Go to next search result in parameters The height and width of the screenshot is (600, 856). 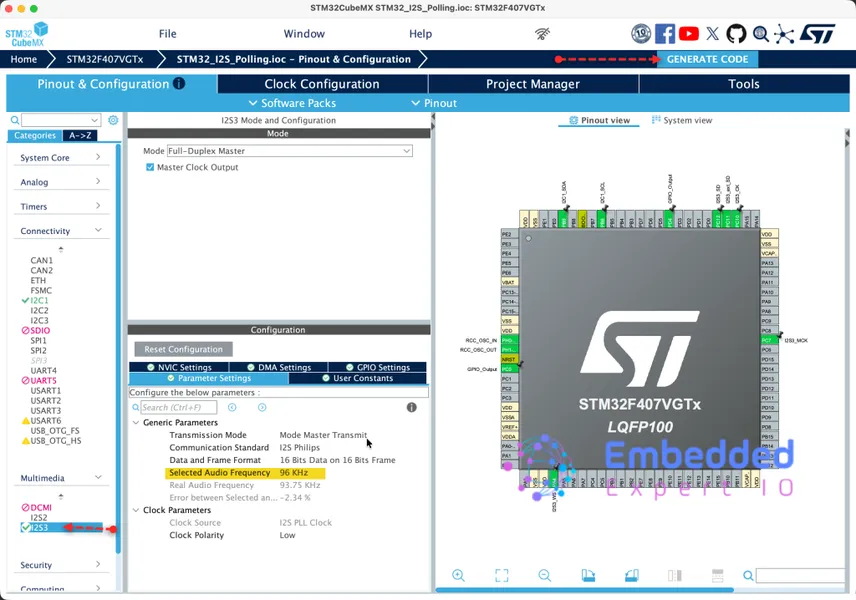tap(262, 407)
